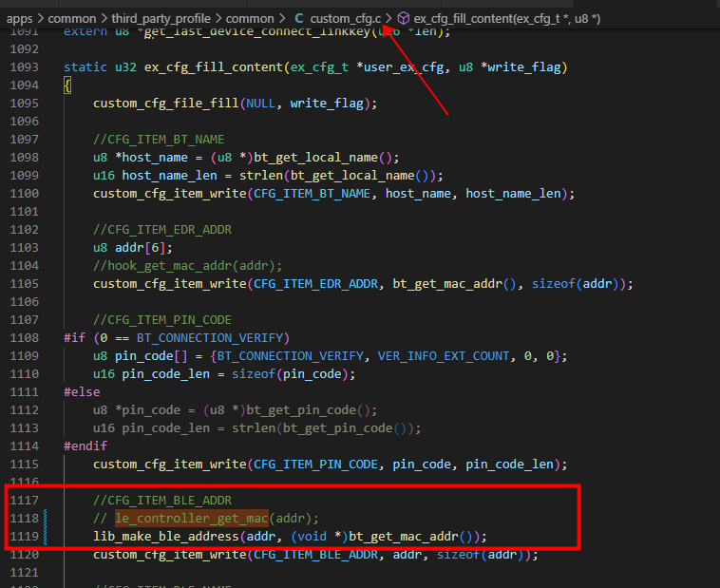The image size is (720, 588).
Task: Click 'bt_get_local_name' on line 1098
Action: pos(315,158)
